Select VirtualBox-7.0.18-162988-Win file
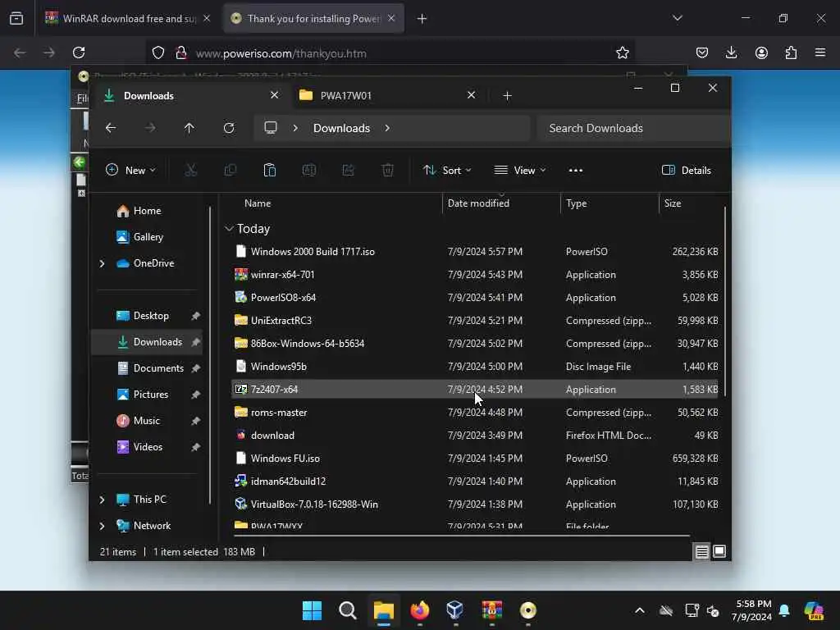Screen dimensions: 840x630 tap(477, 504)
